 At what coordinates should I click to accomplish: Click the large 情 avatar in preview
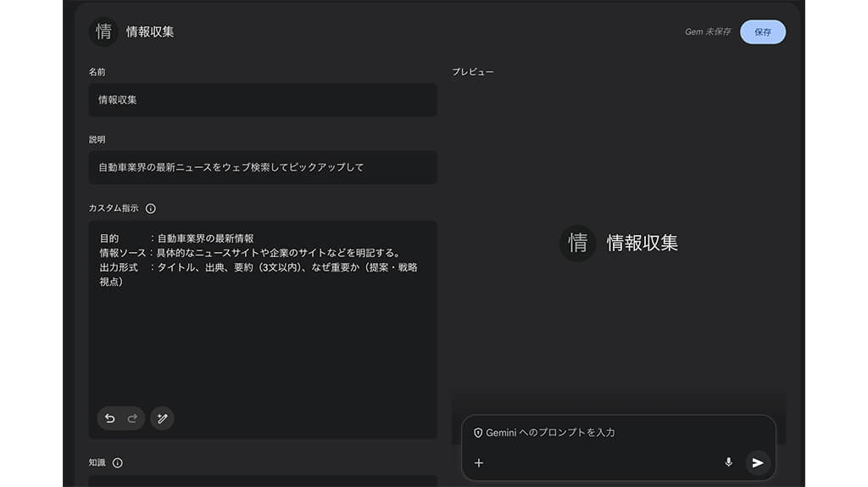578,243
